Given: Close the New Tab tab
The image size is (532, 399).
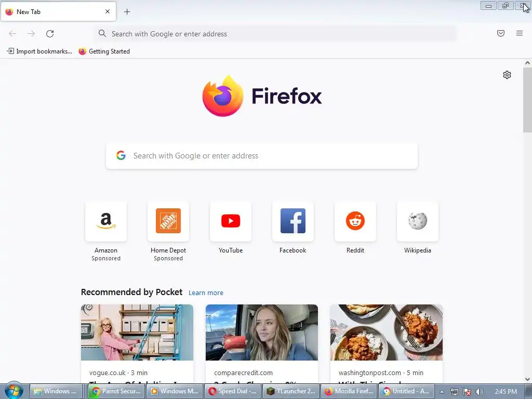Looking at the screenshot, I should (108, 11).
